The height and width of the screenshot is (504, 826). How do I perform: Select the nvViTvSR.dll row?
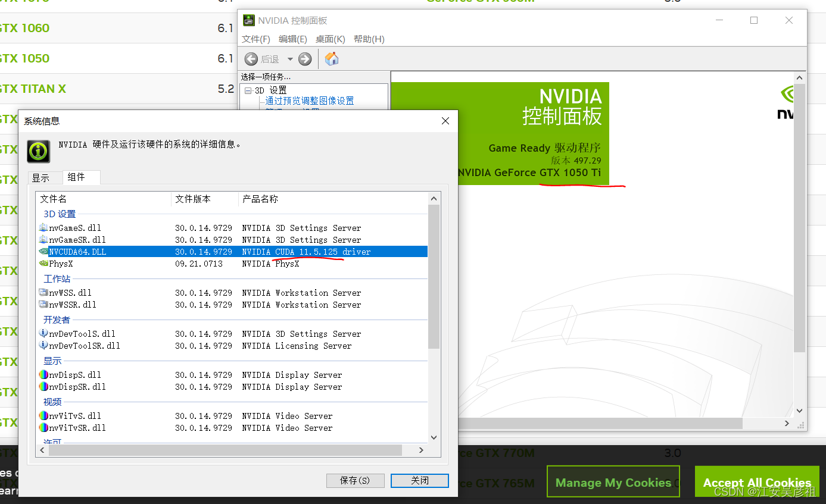[x=232, y=428]
